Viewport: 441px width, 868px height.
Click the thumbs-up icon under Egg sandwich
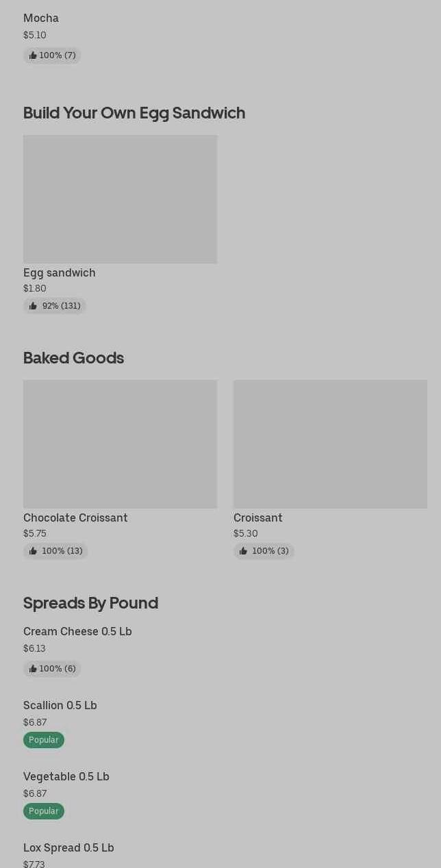point(33,306)
